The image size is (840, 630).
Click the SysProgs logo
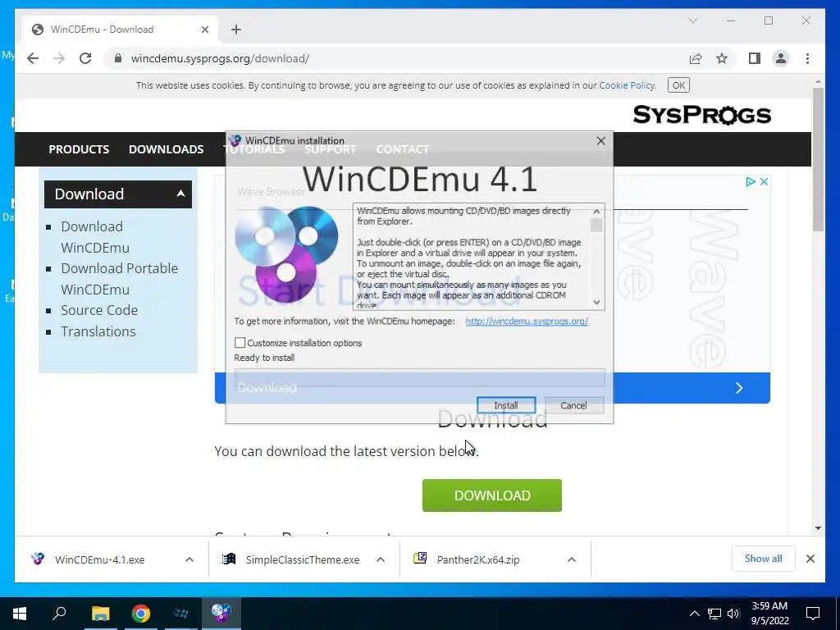click(702, 115)
